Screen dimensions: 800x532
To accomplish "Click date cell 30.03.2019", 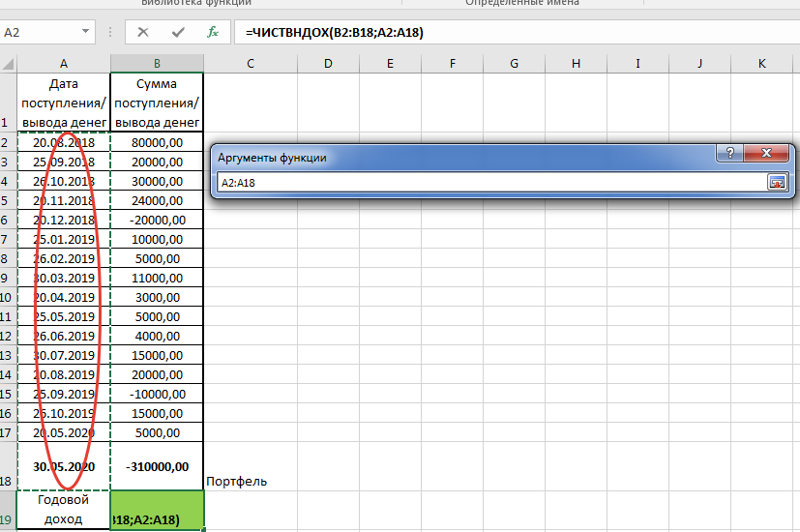I will coord(64,278).
